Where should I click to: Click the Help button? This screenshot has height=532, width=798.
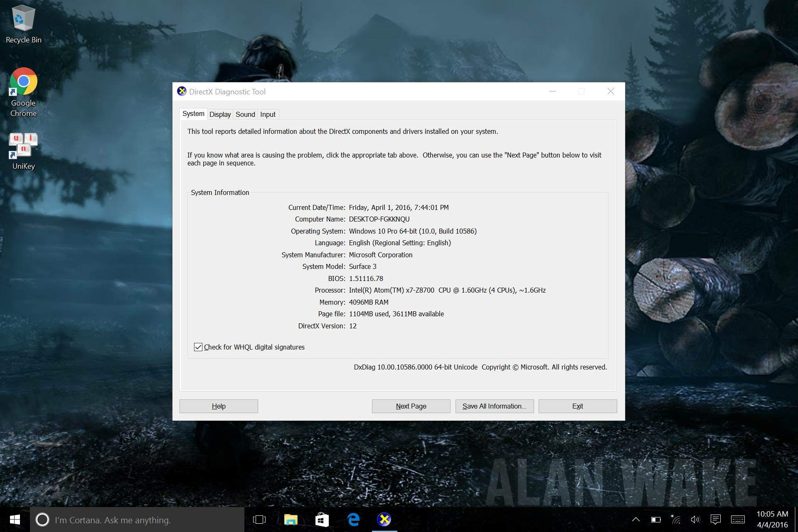[219, 406]
